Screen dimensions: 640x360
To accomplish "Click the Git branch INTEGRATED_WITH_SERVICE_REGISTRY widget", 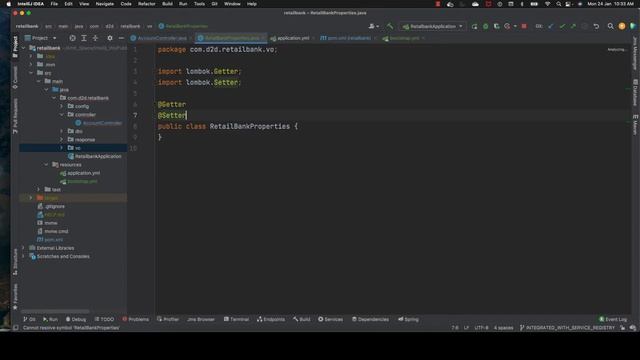I will point(567,328).
